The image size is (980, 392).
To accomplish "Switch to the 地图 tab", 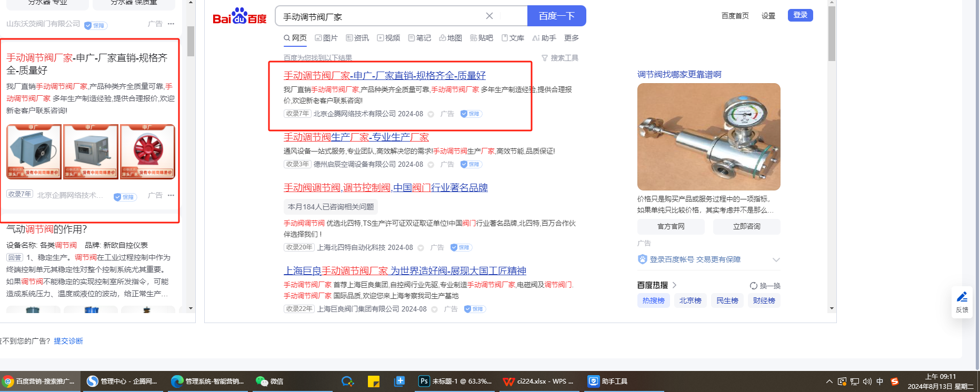I will pos(451,38).
